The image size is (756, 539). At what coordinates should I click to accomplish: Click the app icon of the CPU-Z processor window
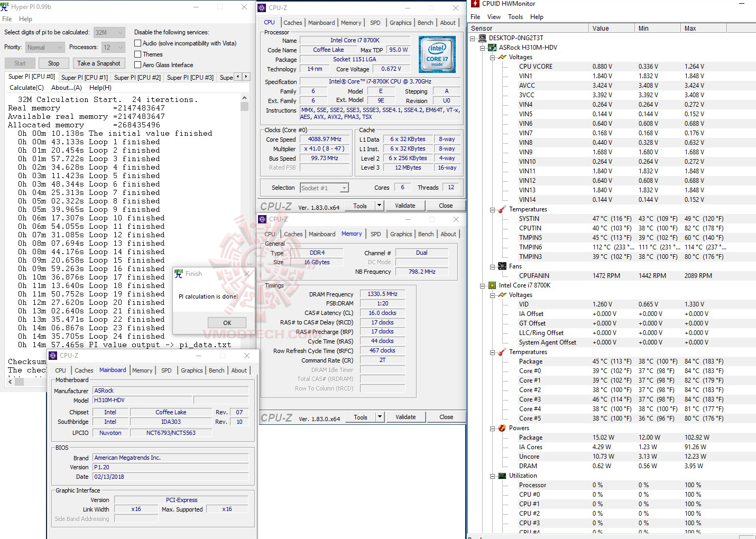click(x=262, y=8)
